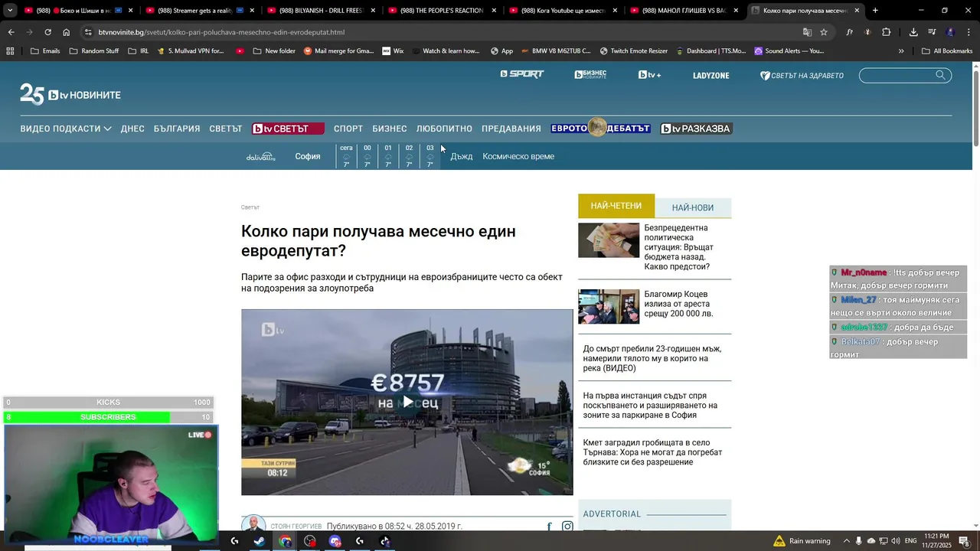
Task: Click the browser address bar URL
Action: (x=221, y=32)
